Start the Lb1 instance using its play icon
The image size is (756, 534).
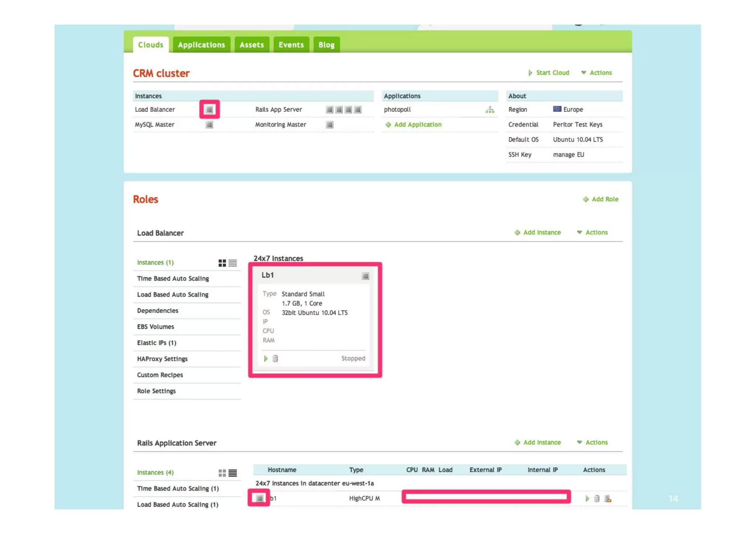pyautogui.click(x=265, y=358)
